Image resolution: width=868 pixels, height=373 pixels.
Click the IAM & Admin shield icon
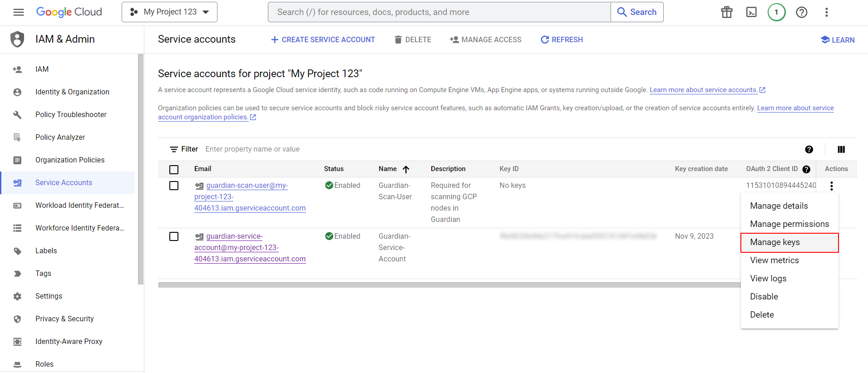(17, 39)
